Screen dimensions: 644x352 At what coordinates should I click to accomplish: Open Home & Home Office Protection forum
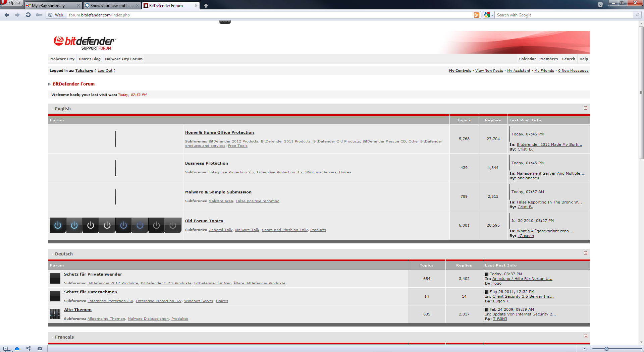pos(219,132)
